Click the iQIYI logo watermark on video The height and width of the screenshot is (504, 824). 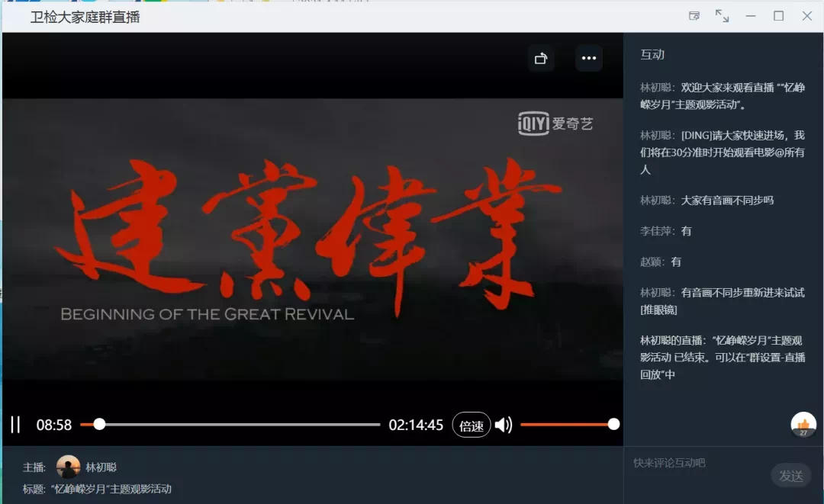555,124
